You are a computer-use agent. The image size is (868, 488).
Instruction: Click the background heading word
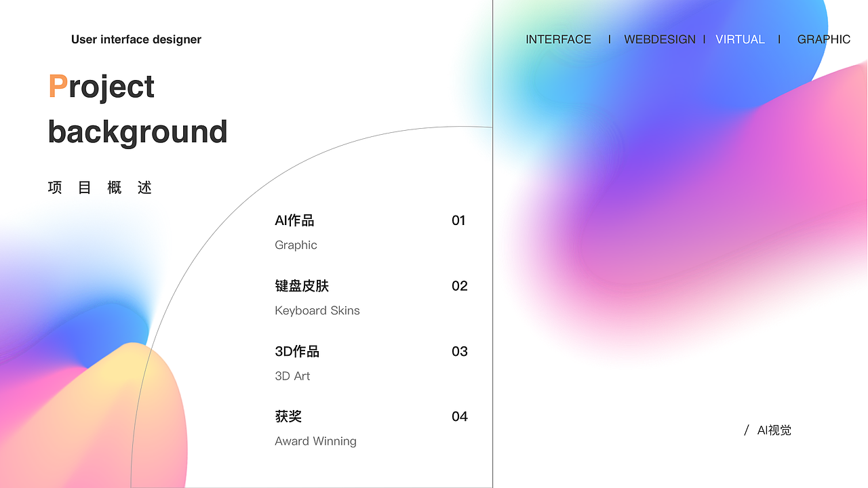pyautogui.click(x=138, y=132)
